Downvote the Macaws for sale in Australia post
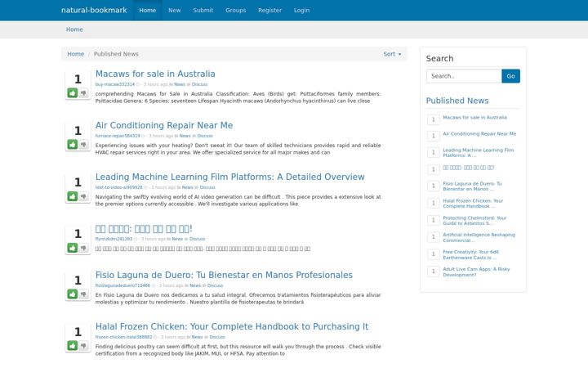 tap(83, 92)
